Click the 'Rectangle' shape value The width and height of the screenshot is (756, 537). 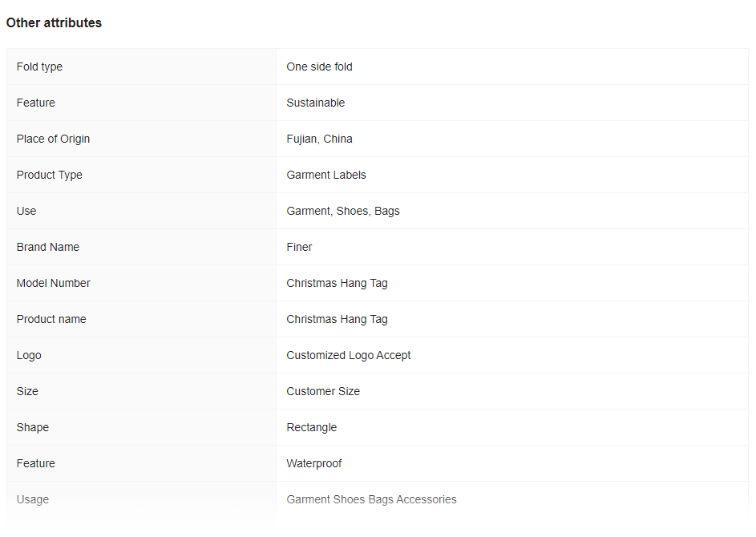(312, 427)
